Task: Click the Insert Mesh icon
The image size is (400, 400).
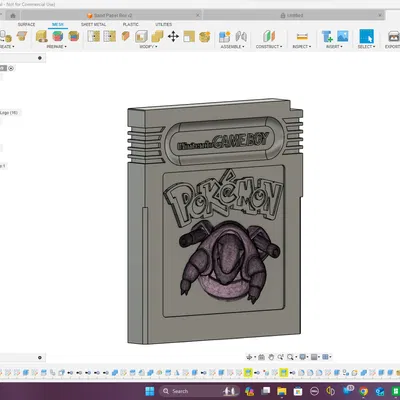Action: tap(327, 36)
